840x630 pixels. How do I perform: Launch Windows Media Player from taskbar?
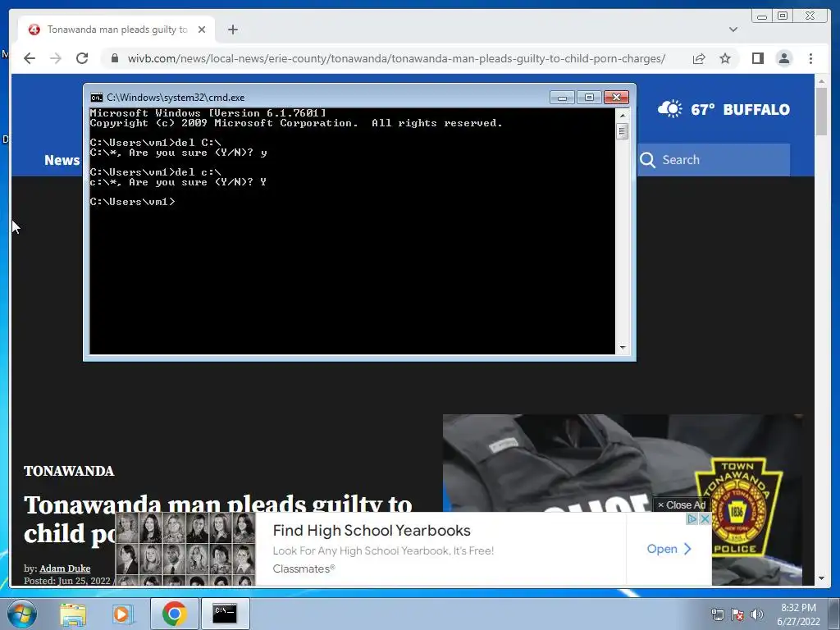pyautogui.click(x=123, y=614)
